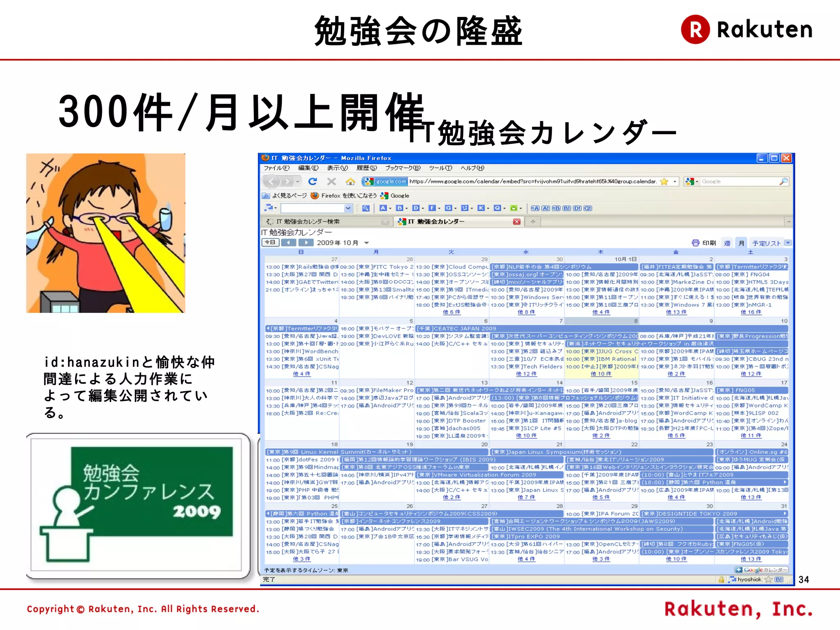The height and width of the screenshot is (630, 840).
Task: Click the 'D' toolbar icon
Action: [x=415, y=208]
